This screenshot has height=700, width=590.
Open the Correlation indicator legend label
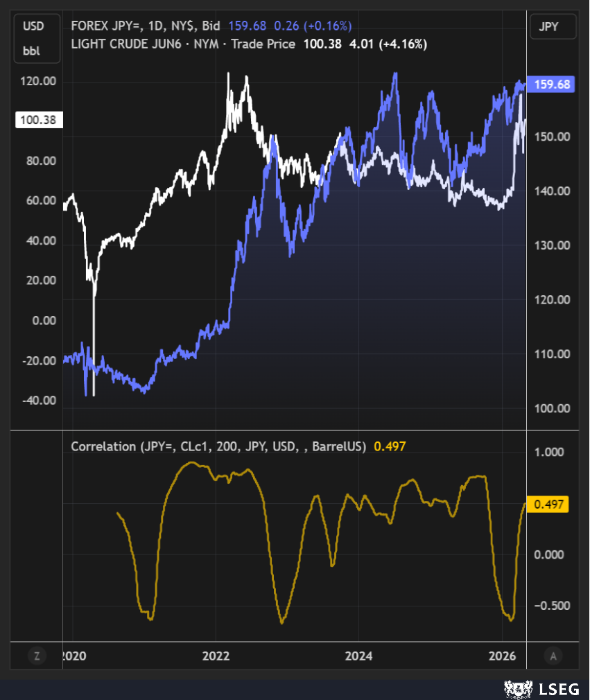click(218, 446)
